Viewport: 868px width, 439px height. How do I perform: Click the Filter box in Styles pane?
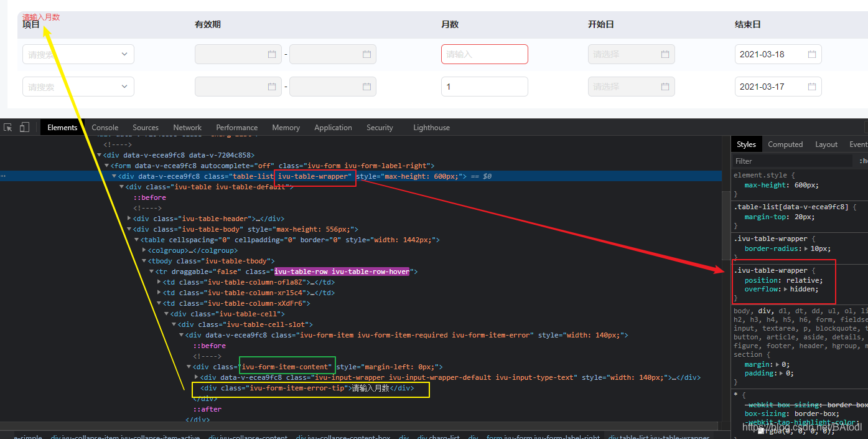tap(792, 161)
